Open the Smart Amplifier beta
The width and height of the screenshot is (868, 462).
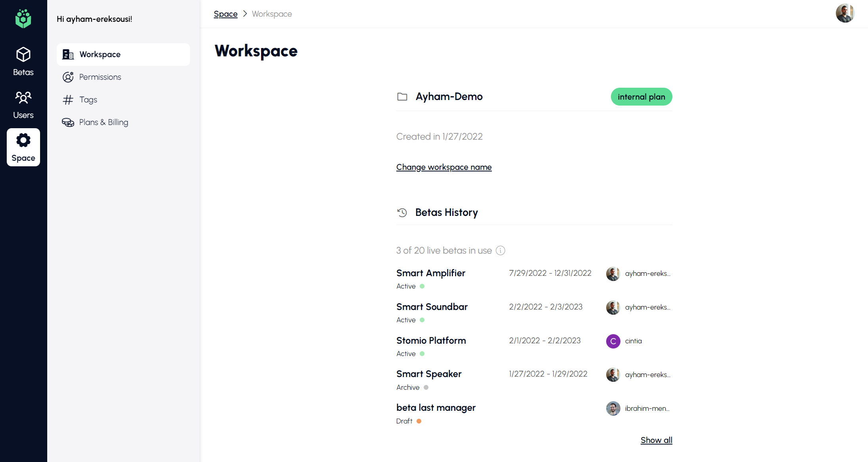[x=431, y=273]
